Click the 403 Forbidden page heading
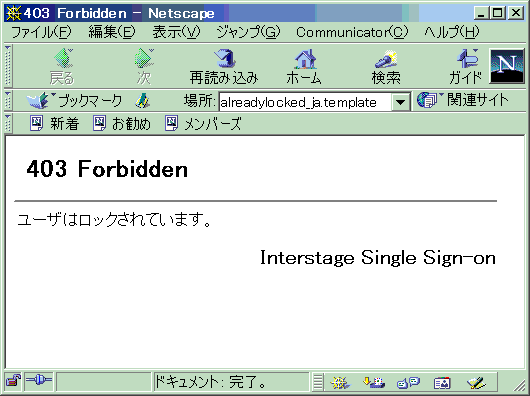Screen dimensions: 530x396 pyautogui.click(x=107, y=169)
